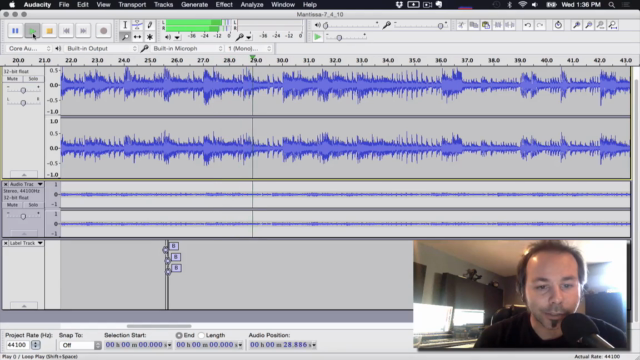Click the top track gain slider
Image resolution: width=640 pixels, height=360 pixels.
(23, 90)
